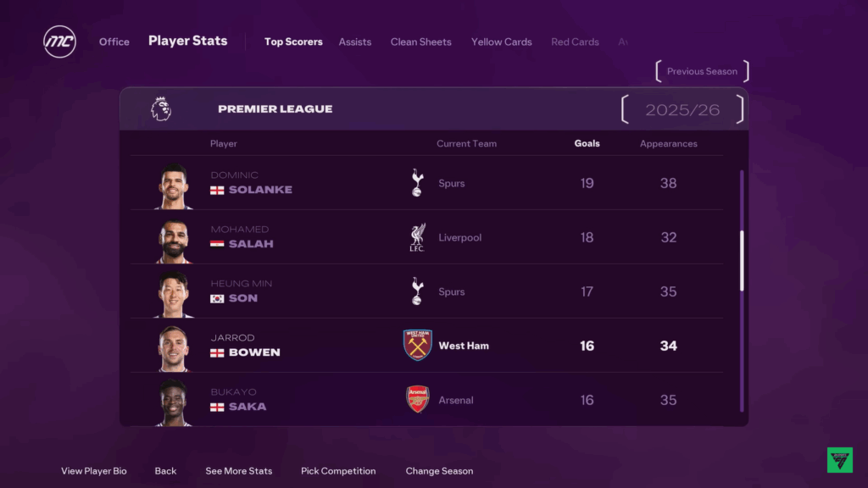The width and height of the screenshot is (868, 488).
Task: Open the Yellow Cards tab
Action: [x=502, y=42]
